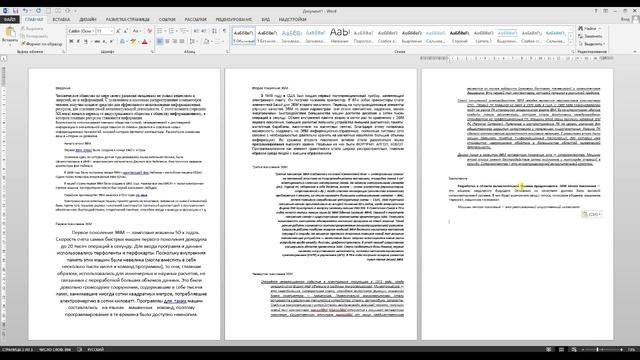
Task: Click the Strikethrough icon
Action: coord(97,42)
